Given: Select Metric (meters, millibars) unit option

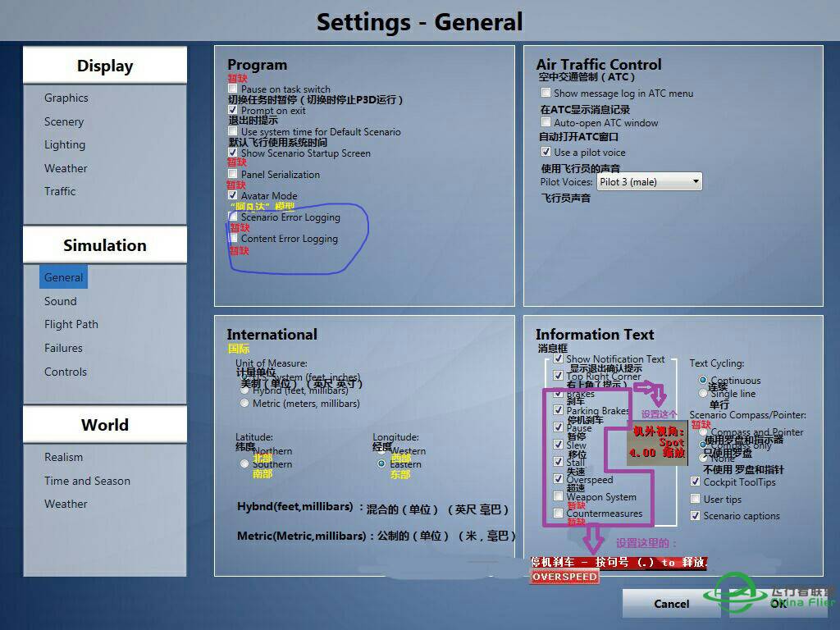Looking at the screenshot, I should pyautogui.click(x=244, y=404).
